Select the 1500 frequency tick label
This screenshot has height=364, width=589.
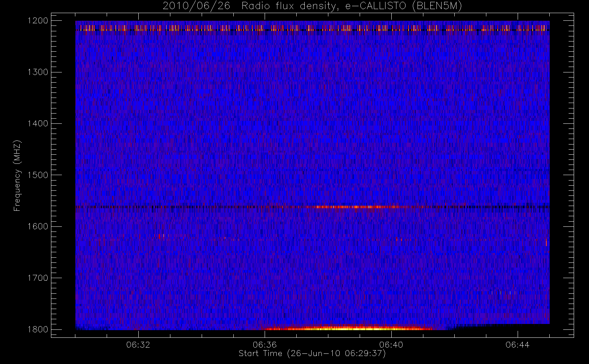38,175
